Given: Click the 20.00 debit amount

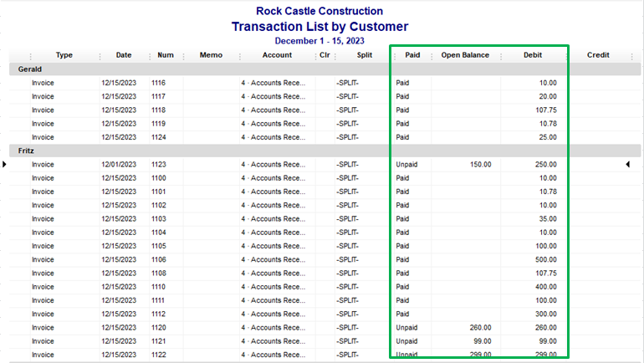Looking at the screenshot, I should [x=548, y=96].
